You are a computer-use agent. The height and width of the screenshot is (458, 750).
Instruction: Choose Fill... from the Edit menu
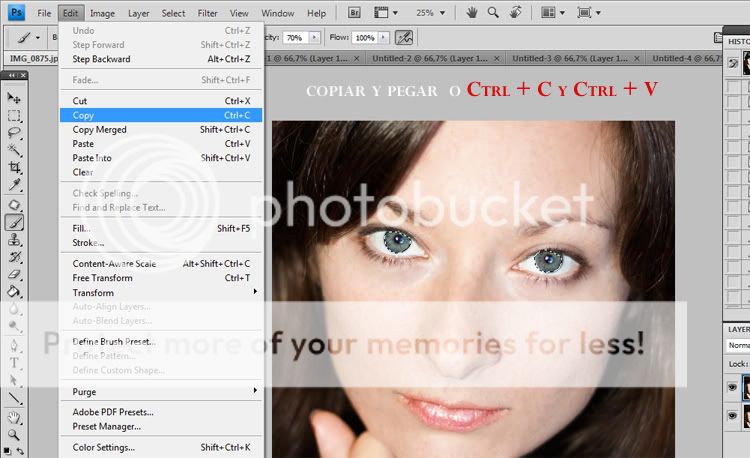(161, 229)
